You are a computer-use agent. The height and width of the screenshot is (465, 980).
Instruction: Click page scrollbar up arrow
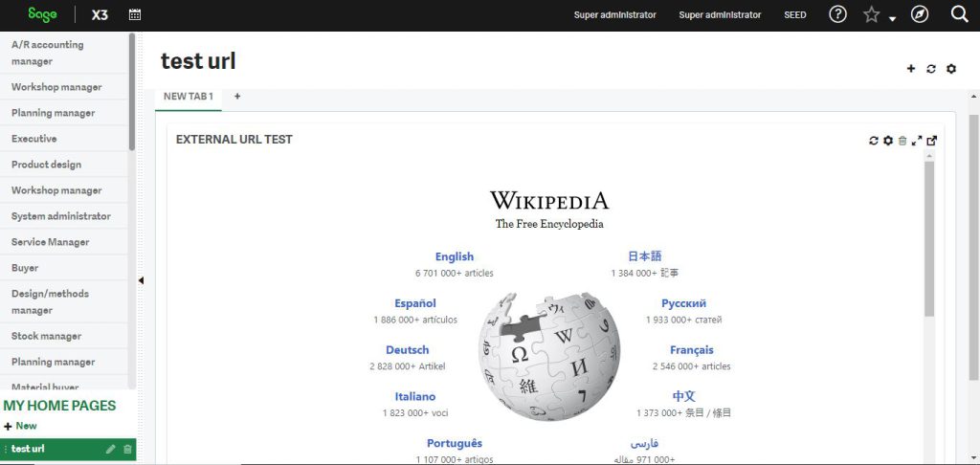click(973, 97)
